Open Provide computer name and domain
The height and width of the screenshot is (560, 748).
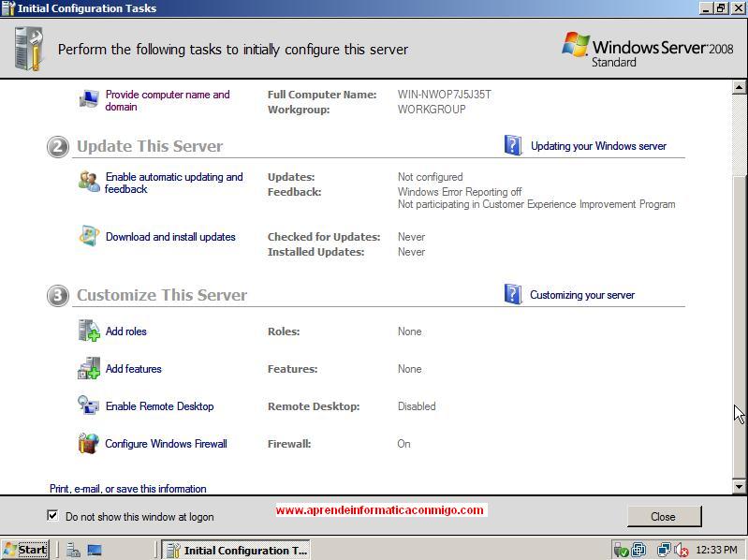tap(168, 100)
